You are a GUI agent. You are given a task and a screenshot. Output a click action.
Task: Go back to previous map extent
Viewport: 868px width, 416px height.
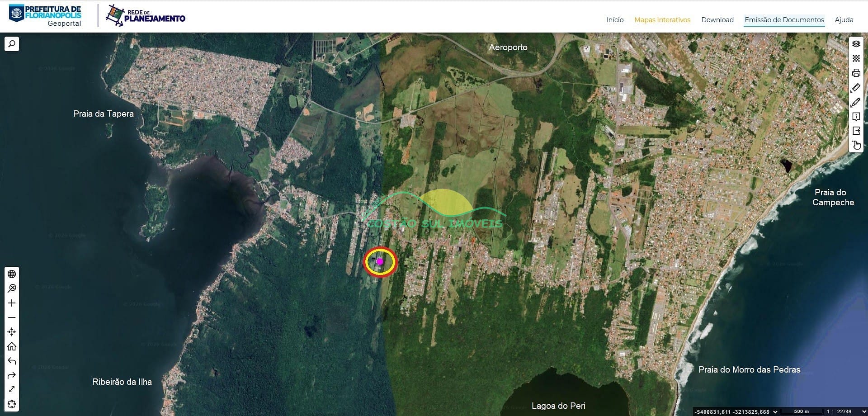tap(12, 361)
